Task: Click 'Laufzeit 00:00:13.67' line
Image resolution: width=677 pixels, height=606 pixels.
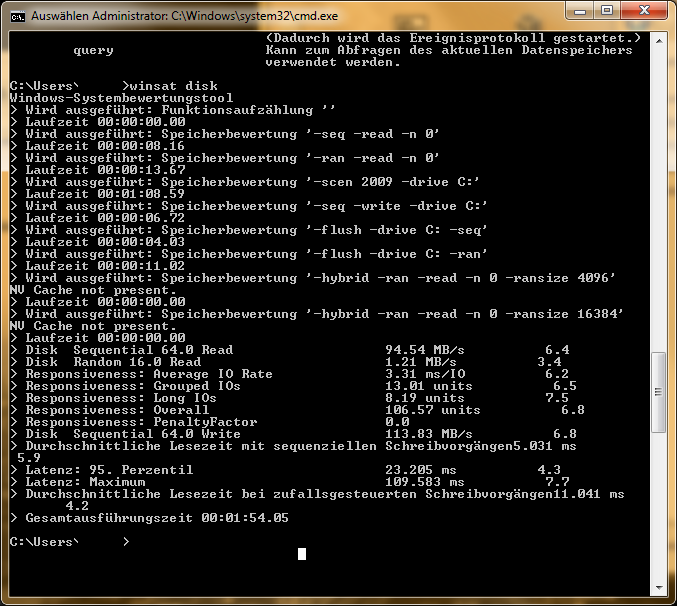Action: [98, 170]
